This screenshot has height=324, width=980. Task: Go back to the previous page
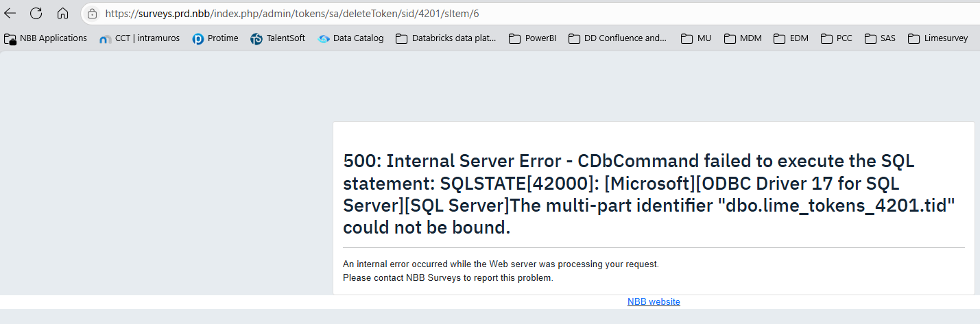pyautogui.click(x=10, y=13)
